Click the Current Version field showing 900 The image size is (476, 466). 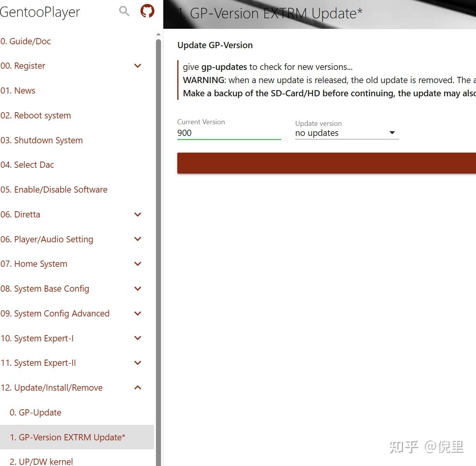229,133
